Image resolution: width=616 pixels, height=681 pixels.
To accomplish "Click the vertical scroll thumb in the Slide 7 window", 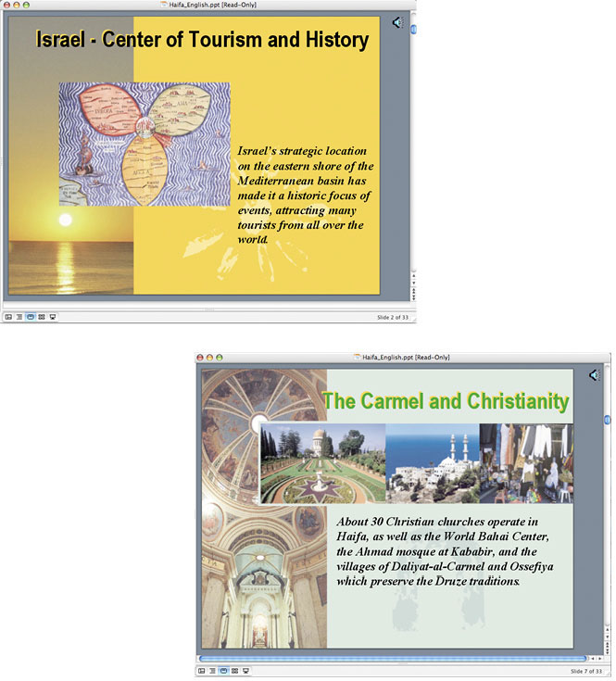I will [x=607, y=422].
